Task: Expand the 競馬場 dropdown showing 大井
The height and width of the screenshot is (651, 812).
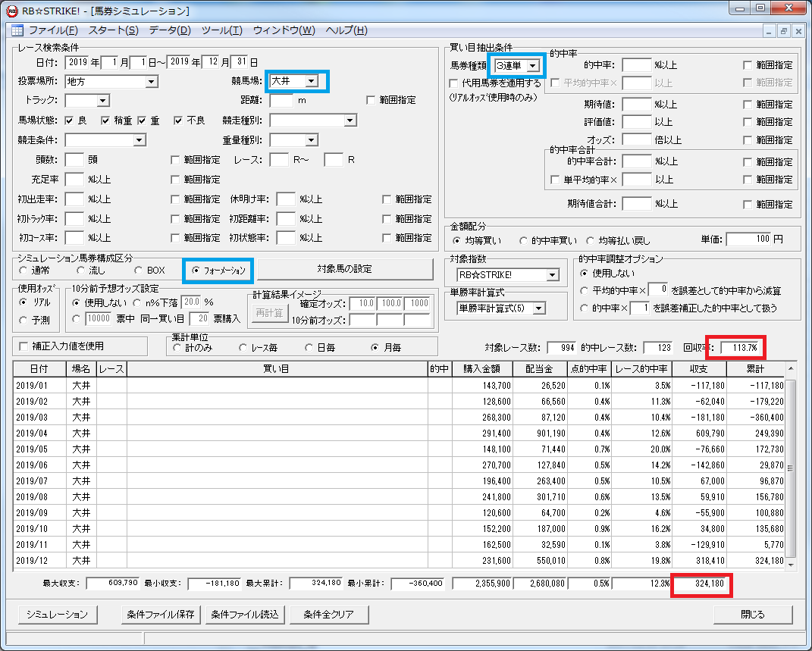Action: coord(312,81)
